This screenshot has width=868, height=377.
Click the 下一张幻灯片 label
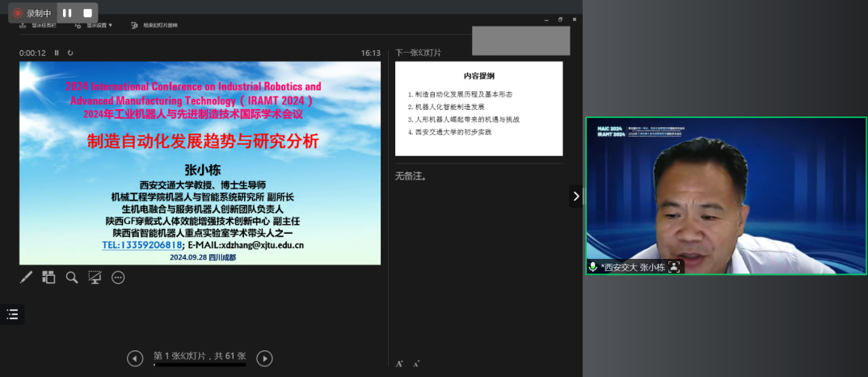(x=418, y=53)
